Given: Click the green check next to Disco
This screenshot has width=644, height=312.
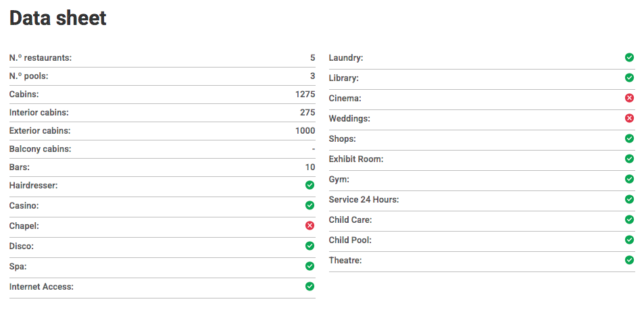Looking at the screenshot, I should (x=310, y=246).
